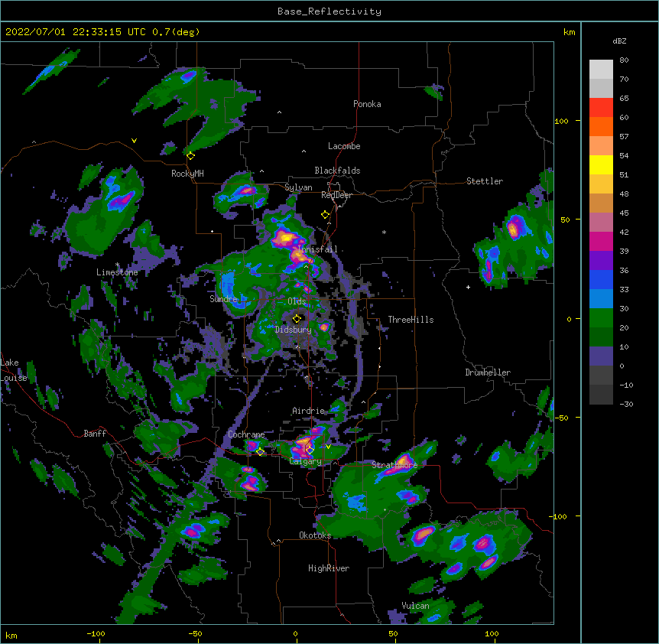The height and width of the screenshot is (644, 659).
Task: Click the HighRiver label
Action: [x=329, y=568]
